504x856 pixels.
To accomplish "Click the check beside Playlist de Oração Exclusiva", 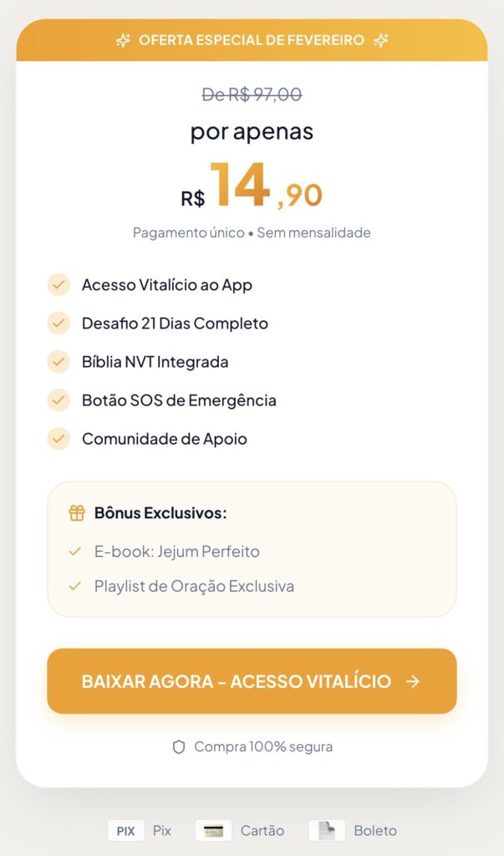I will (75, 587).
